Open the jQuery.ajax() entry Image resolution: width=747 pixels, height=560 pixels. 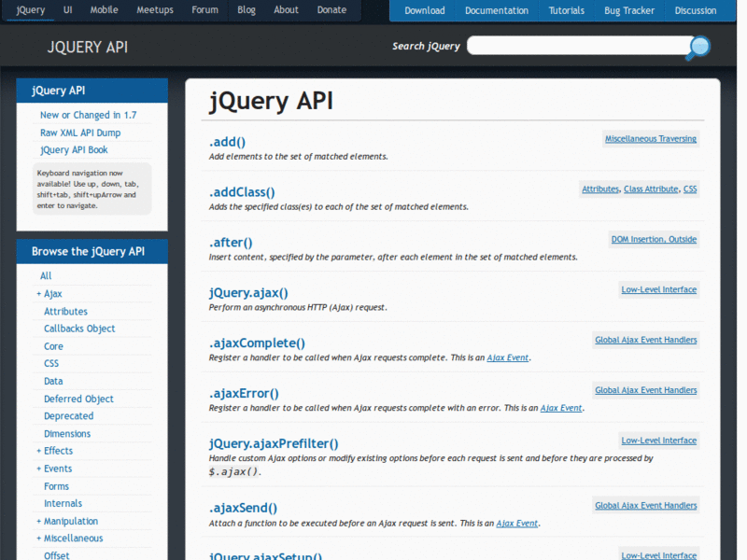pyautogui.click(x=248, y=293)
